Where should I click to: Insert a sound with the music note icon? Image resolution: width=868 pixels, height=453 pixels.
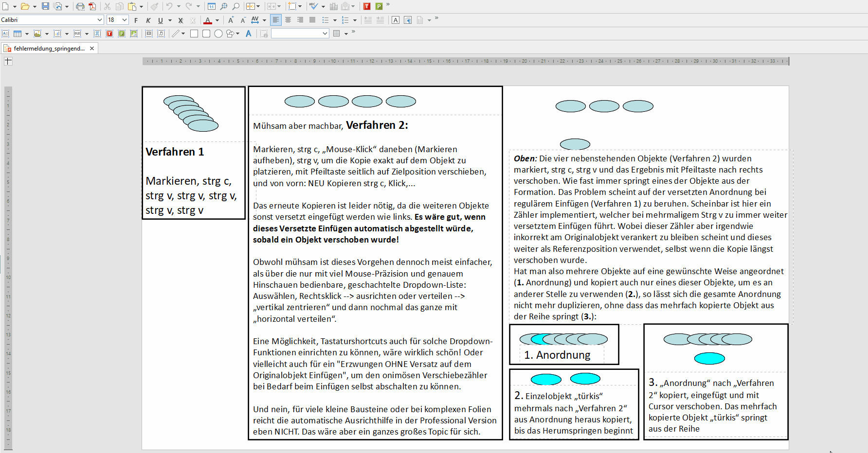pyautogui.click(x=161, y=34)
